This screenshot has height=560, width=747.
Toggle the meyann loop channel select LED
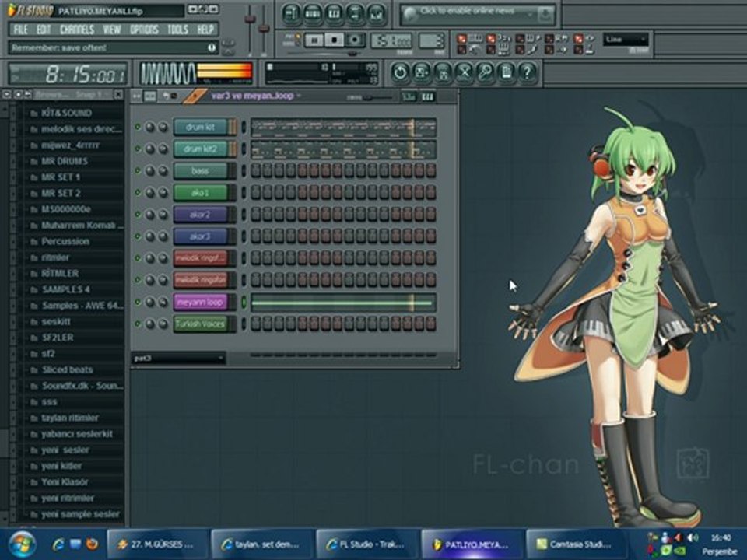(x=244, y=302)
